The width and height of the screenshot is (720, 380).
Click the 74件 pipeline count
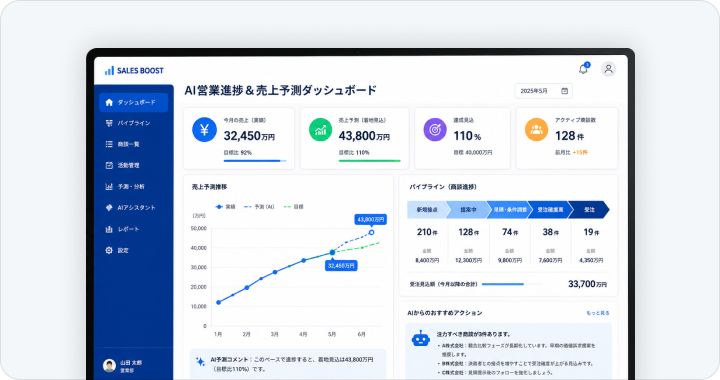pos(510,232)
